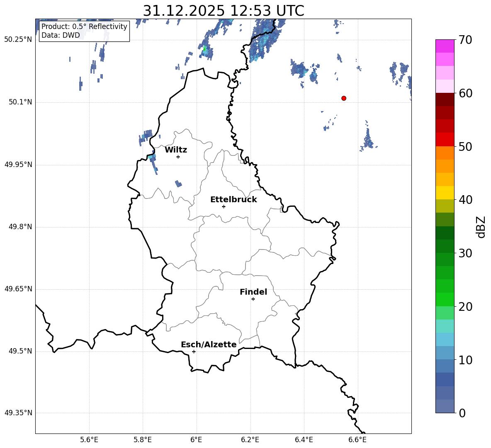Click the light blue colorbar segment between 10 and 20
Screen dimensions: 491x448
(x=445, y=339)
